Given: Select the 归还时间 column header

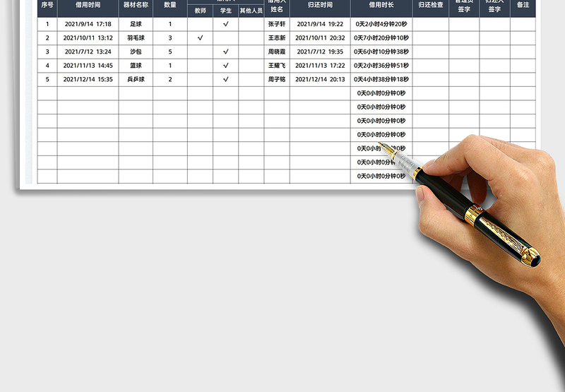Looking at the screenshot, I should pyautogui.click(x=320, y=5).
